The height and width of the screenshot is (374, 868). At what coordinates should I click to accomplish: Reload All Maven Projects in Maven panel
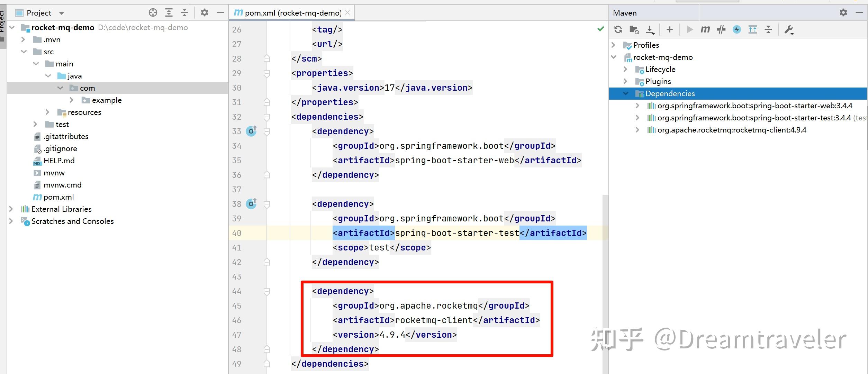pos(618,29)
